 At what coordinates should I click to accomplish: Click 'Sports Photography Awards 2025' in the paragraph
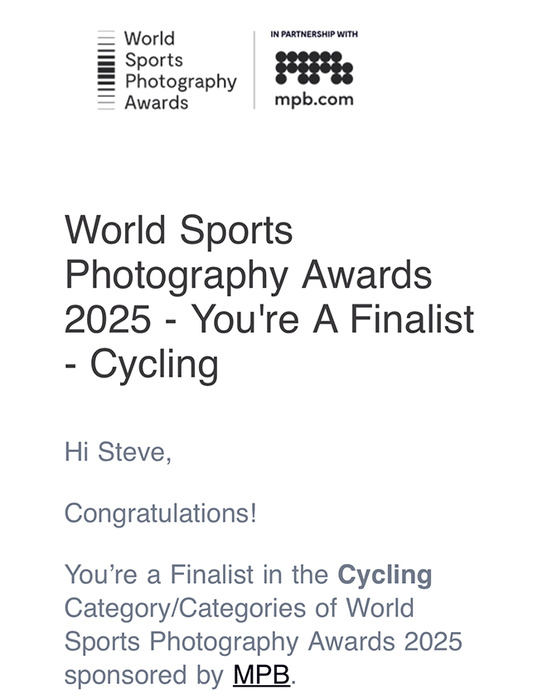[263, 642]
